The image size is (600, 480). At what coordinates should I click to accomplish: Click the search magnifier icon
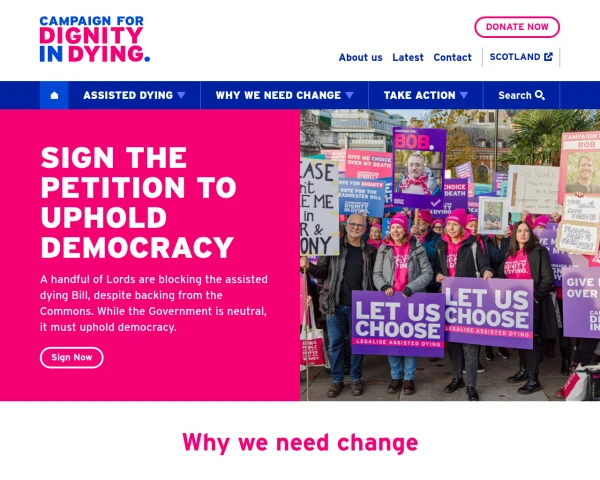pyautogui.click(x=540, y=95)
